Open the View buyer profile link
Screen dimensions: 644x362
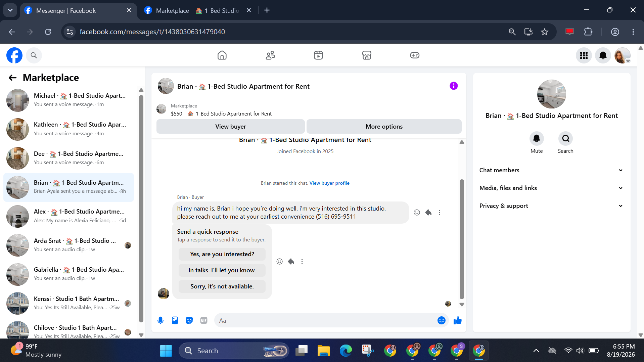pos(329,183)
